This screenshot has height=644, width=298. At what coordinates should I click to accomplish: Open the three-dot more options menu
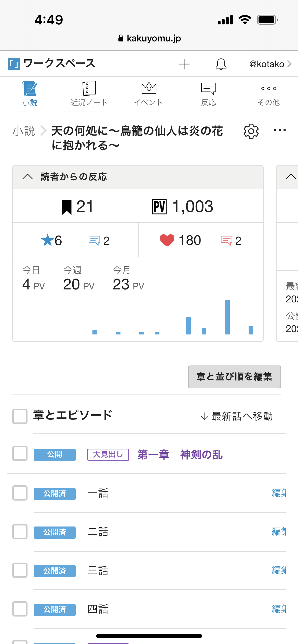point(280,130)
